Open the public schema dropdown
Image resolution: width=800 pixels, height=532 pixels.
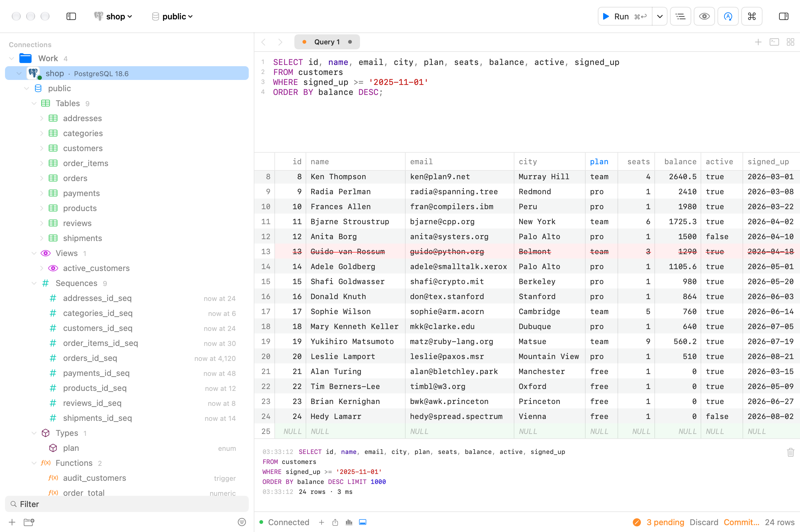172,16
